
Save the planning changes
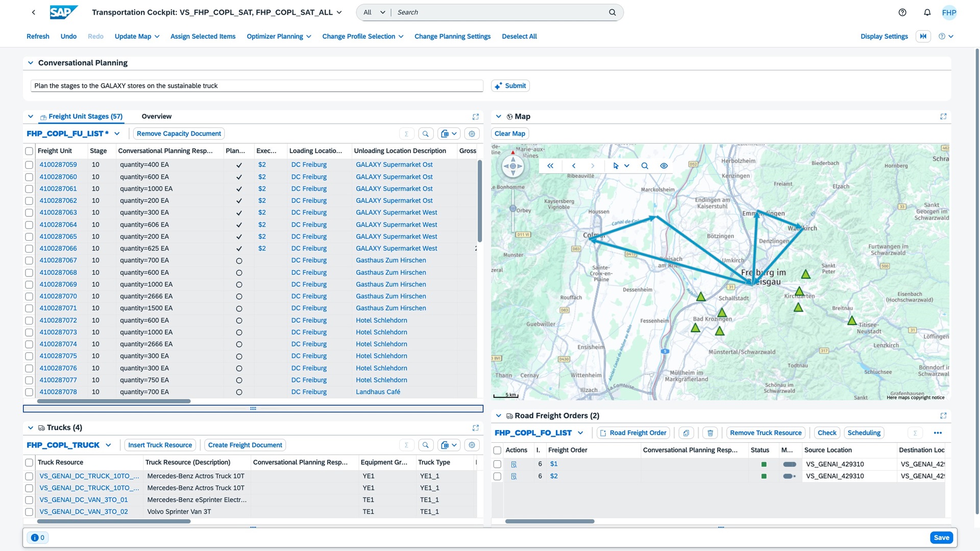[942, 537]
